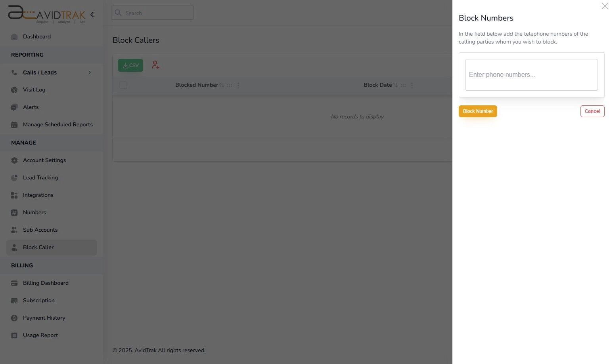Image resolution: width=611 pixels, height=364 pixels.
Task: Expand the Calls / Leads submenu arrow
Action: point(90,72)
